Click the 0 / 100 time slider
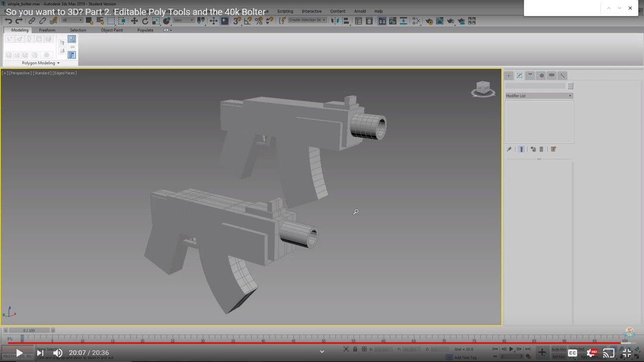This screenshot has height=362, width=644. pyautogui.click(x=29, y=330)
